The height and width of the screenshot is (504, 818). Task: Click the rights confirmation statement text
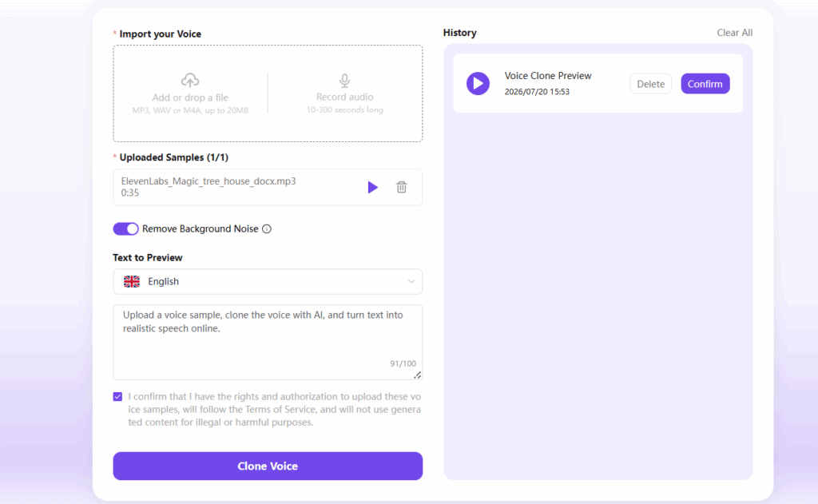click(x=275, y=410)
